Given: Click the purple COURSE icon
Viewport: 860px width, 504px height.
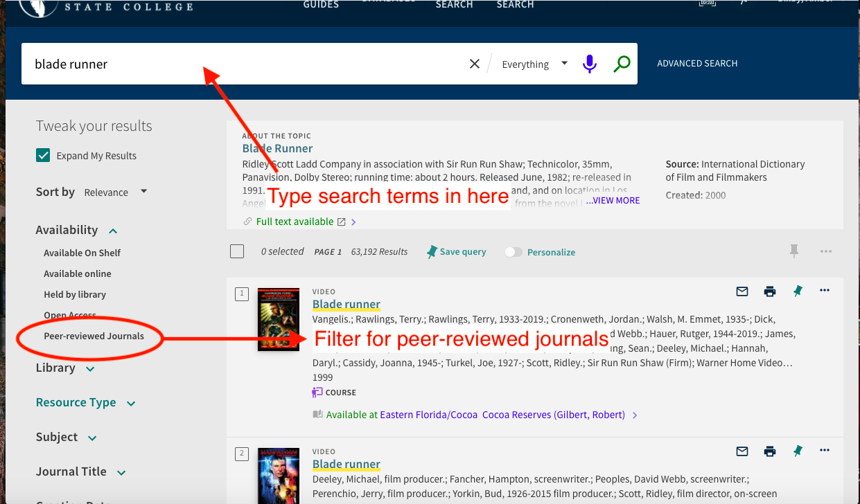Looking at the screenshot, I should pyautogui.click(x=317, y=393).
